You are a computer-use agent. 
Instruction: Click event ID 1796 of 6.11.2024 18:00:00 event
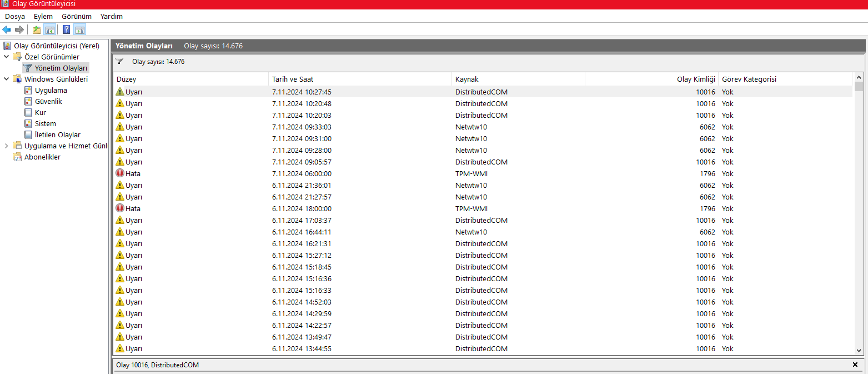(x=708, y=208)
